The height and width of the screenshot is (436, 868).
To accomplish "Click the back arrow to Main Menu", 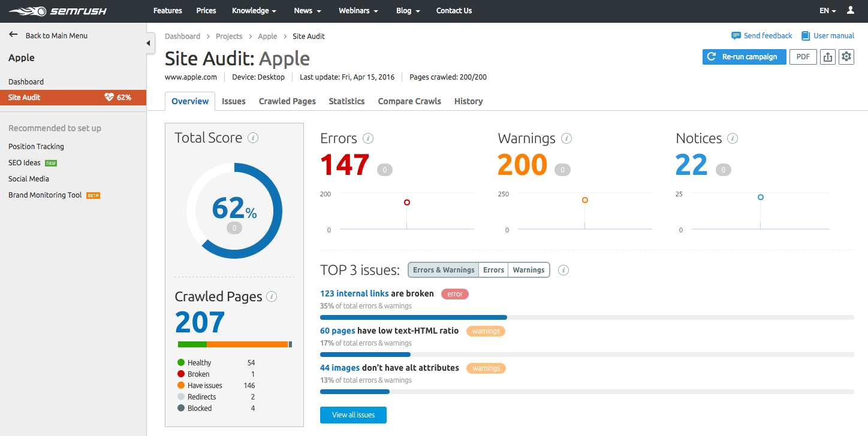I will click(x=13, y=35).
